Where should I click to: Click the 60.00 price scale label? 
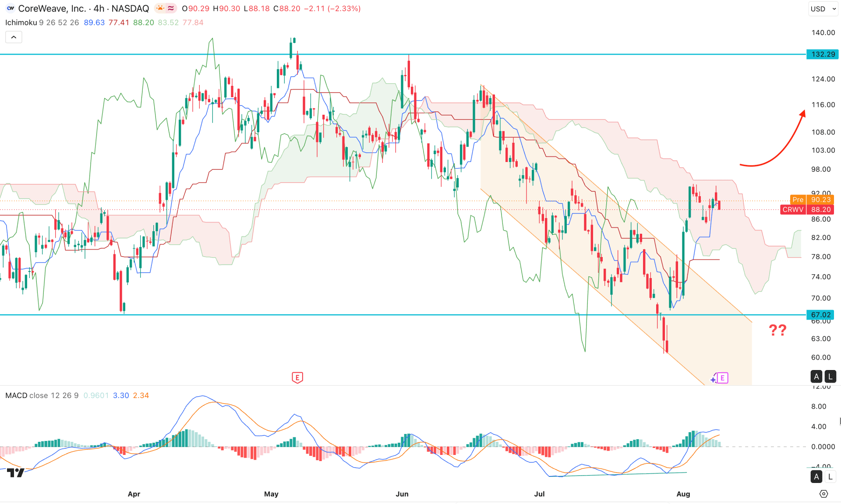point(821,357)
